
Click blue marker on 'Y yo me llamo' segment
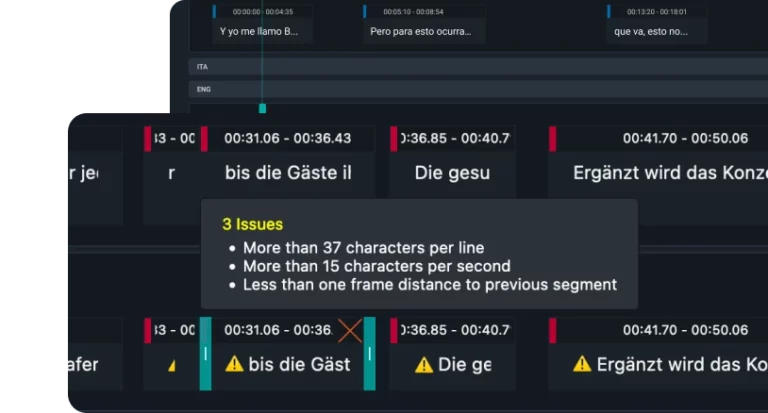coord(214,11)
